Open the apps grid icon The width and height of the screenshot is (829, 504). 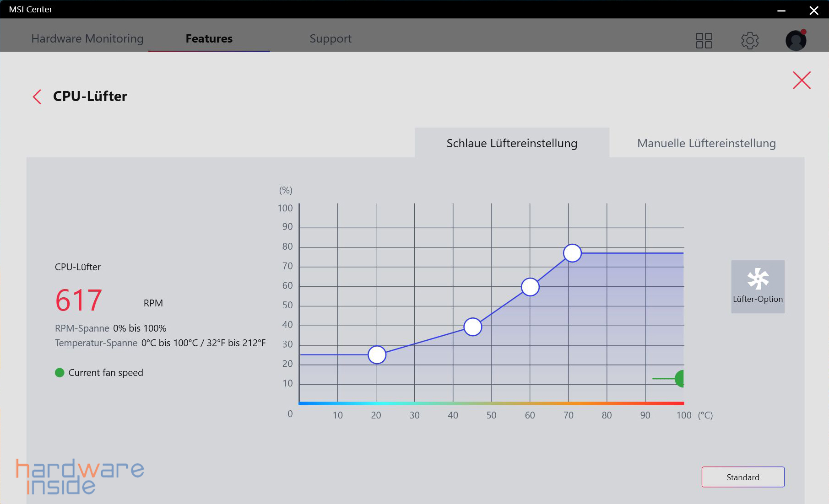click(704, 40)
